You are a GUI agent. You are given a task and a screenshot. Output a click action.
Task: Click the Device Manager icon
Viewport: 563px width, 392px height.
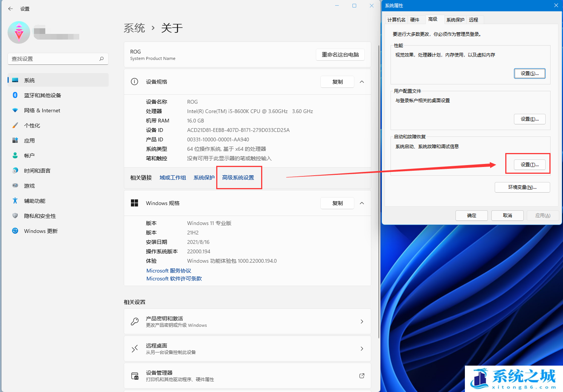tap(135, 376)
